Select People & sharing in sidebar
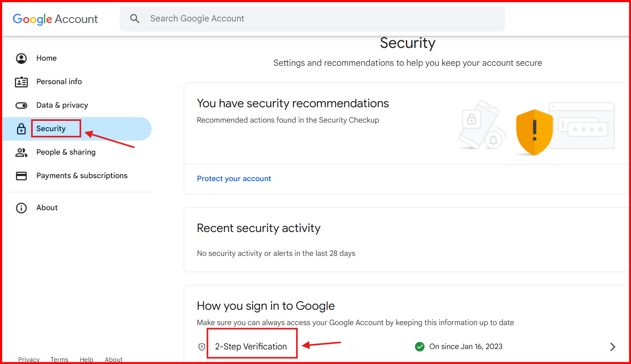 coord(66,152)
